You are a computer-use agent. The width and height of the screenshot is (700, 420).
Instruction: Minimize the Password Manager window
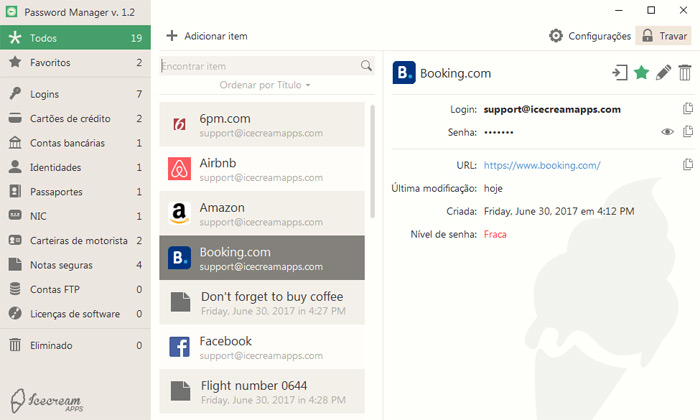click(619, 10)
